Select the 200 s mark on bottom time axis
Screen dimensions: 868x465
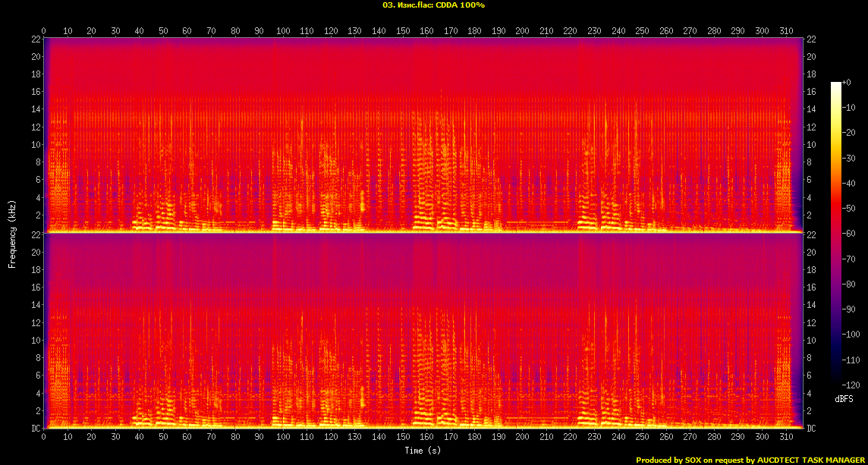(x=522, y=438)
